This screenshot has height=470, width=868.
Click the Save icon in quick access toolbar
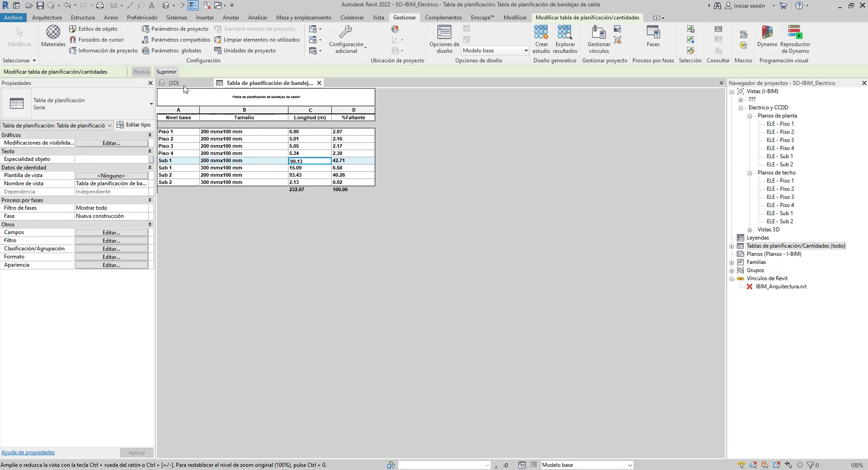pyautogui.click(x=40, y=5)
